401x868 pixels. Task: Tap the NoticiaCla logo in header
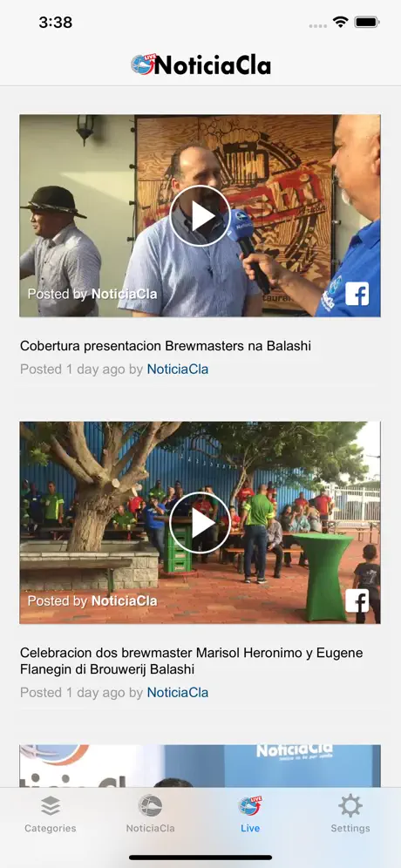point(200,65)
